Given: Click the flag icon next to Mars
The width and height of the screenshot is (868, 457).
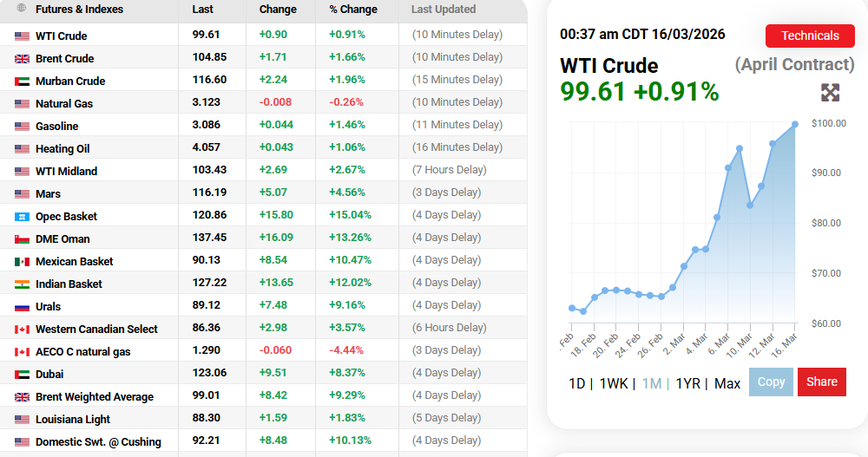Looking at the screenshot, I should click(23, 194).
